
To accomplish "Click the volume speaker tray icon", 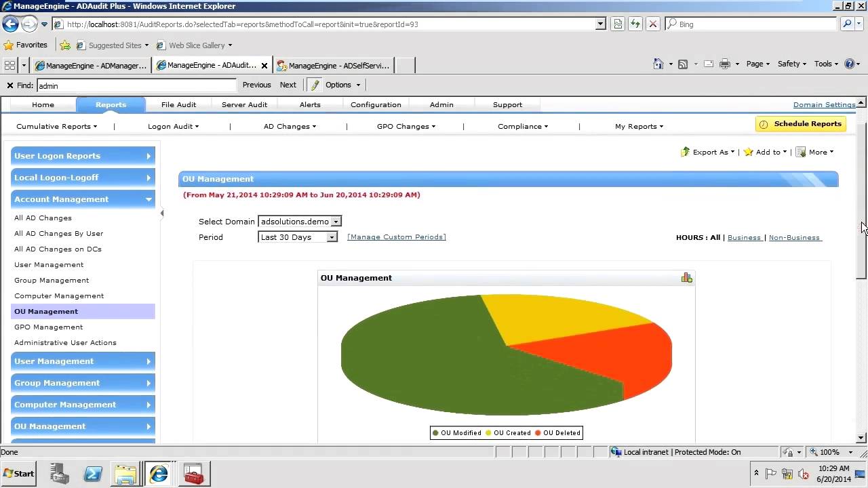I will [804, 474].
